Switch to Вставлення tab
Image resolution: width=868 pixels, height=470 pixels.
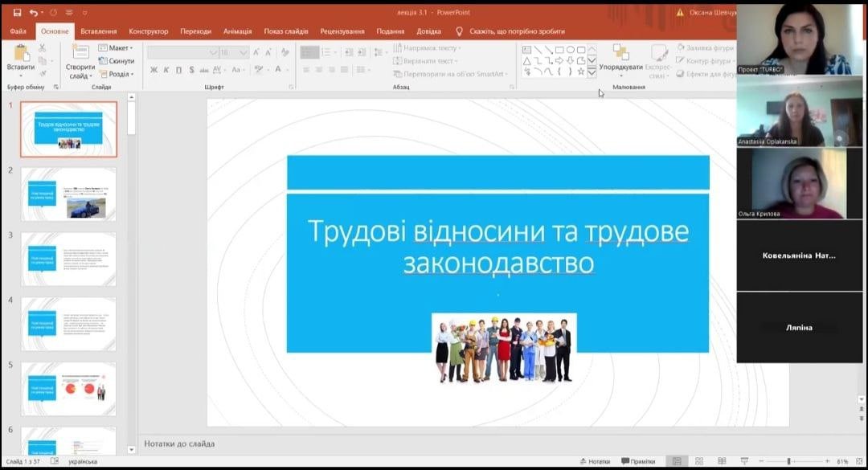coord(99,31)
